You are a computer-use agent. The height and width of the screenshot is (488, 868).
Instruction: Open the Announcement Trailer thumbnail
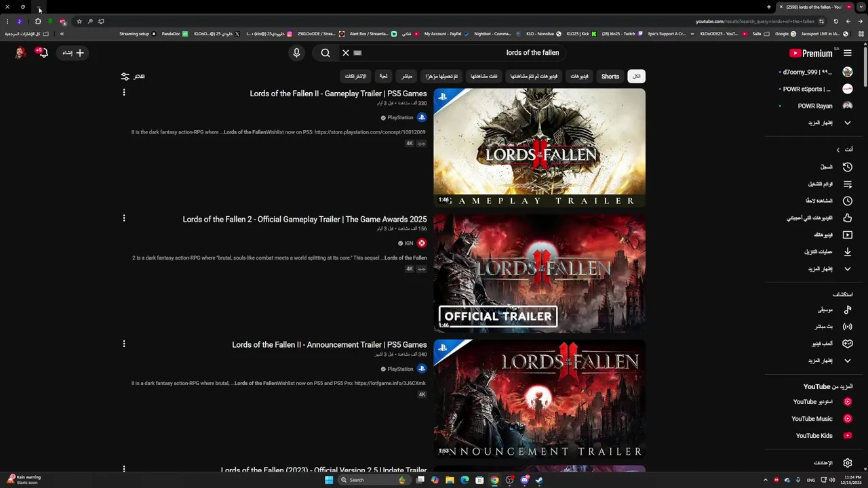click(x=539, y=399)
